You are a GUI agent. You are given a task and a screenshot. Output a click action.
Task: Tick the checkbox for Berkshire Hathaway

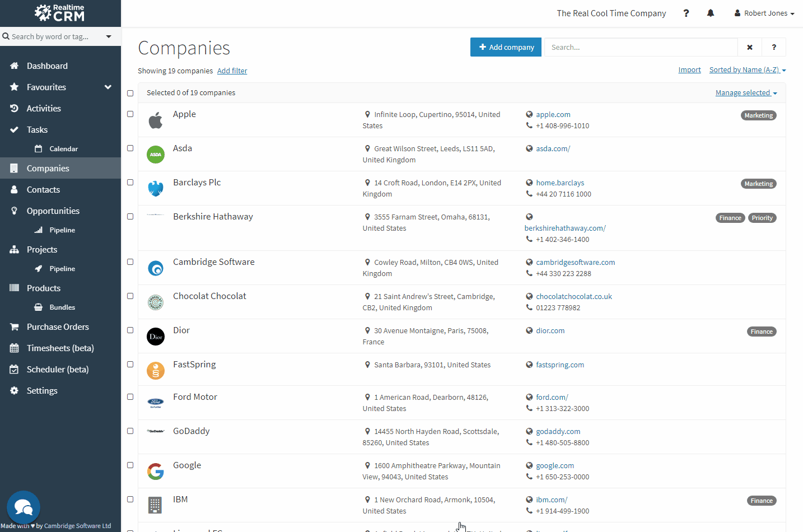tap(130, 217)
